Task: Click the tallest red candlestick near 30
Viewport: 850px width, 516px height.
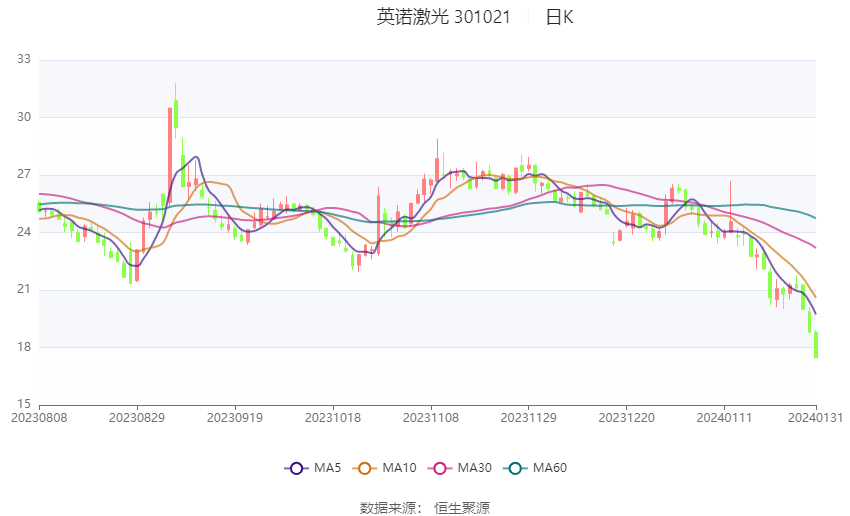Action: point(170,155)
